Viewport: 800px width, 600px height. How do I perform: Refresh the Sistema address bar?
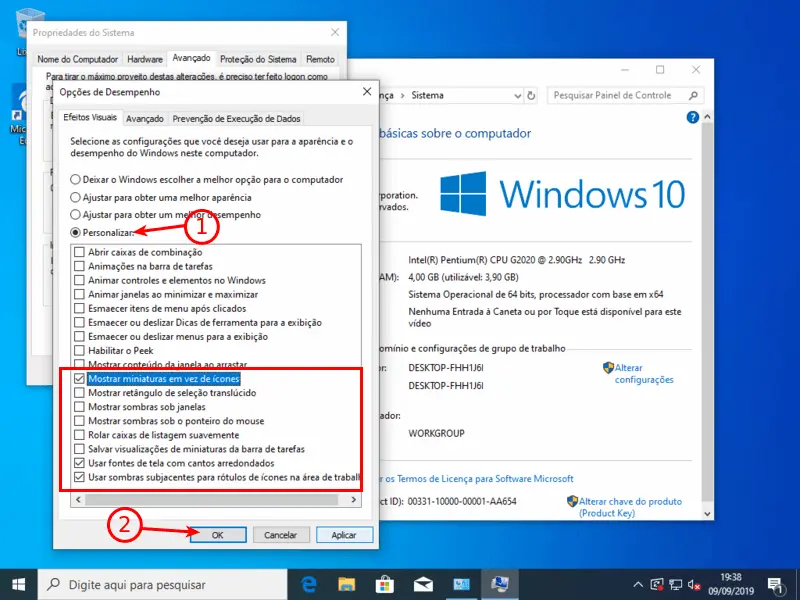[x=531, y=95]
